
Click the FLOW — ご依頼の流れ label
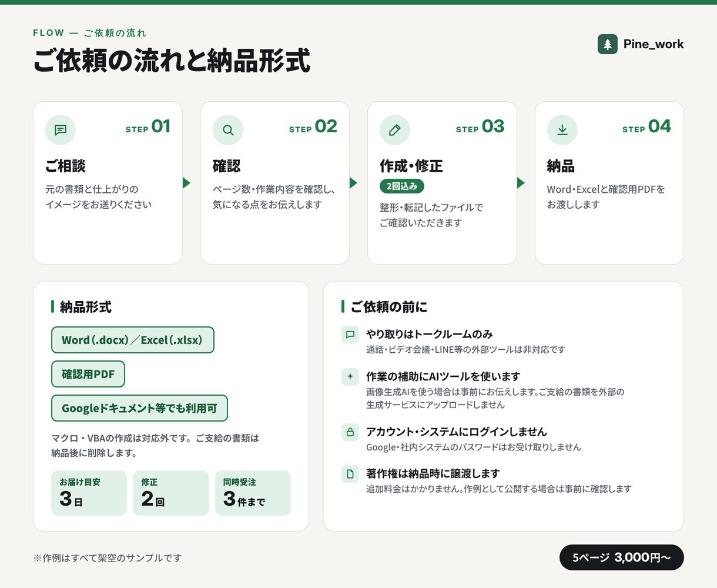point(89,33)
